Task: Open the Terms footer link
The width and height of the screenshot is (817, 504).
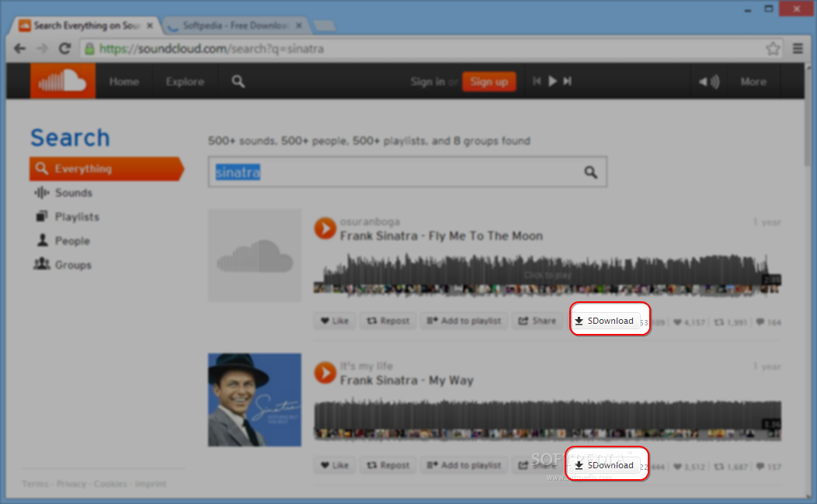Action: (35, 484)
